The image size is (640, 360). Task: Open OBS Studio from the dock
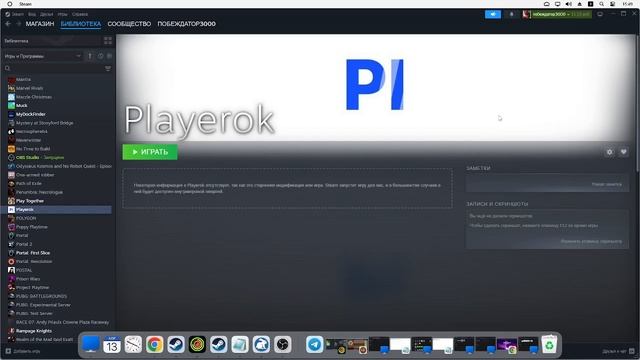(282, 344)
